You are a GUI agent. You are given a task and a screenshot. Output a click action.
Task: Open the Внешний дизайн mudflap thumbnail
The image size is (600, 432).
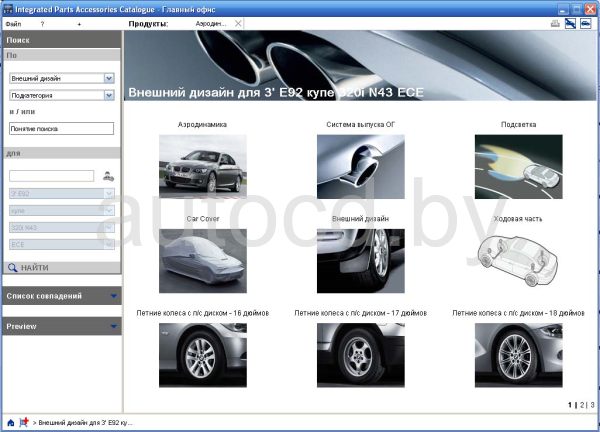coord(360,261)
